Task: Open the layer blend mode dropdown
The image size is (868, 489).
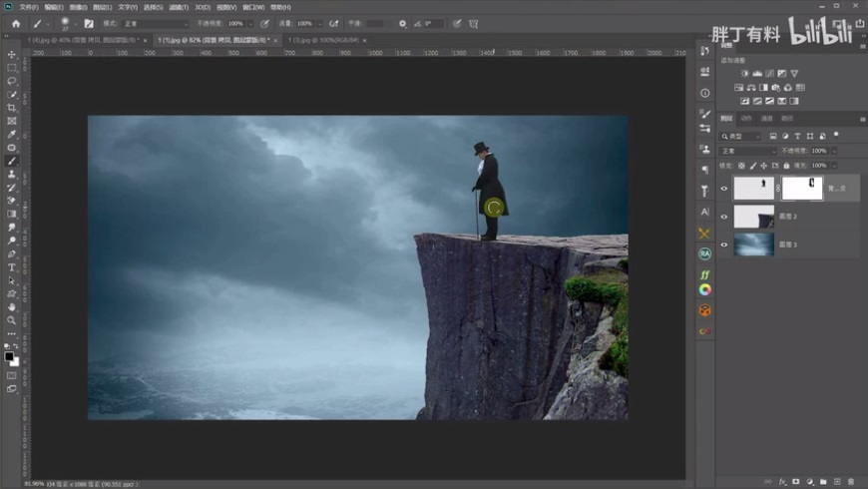Action: point(747,151)
